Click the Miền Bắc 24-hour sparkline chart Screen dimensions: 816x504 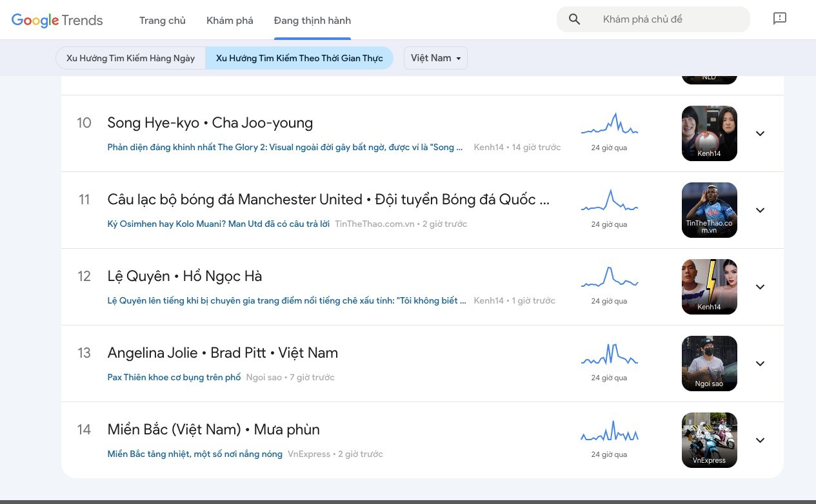click(x=609, y=431)
